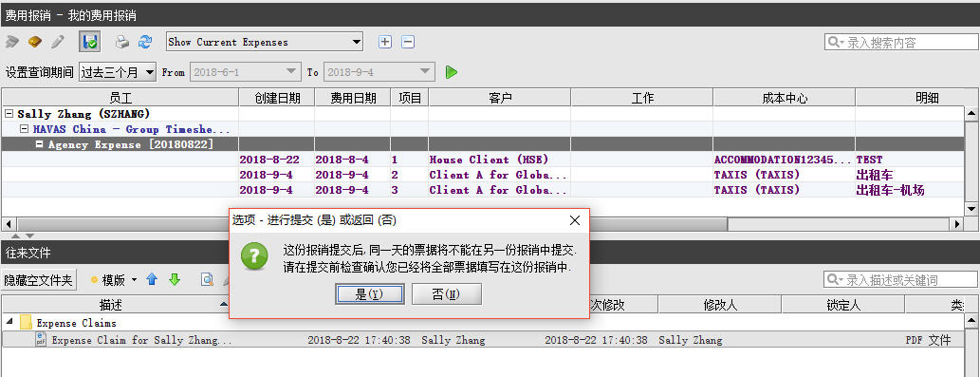The height and width of the screenshot is (377, 980).
Task: Click ACCOMMODATION12345... cost center cell
Action: [783, 160]
